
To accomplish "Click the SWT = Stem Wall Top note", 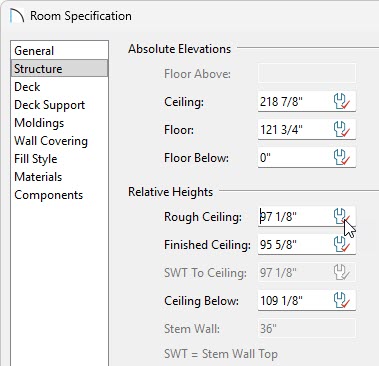I will tap(221, 354).
